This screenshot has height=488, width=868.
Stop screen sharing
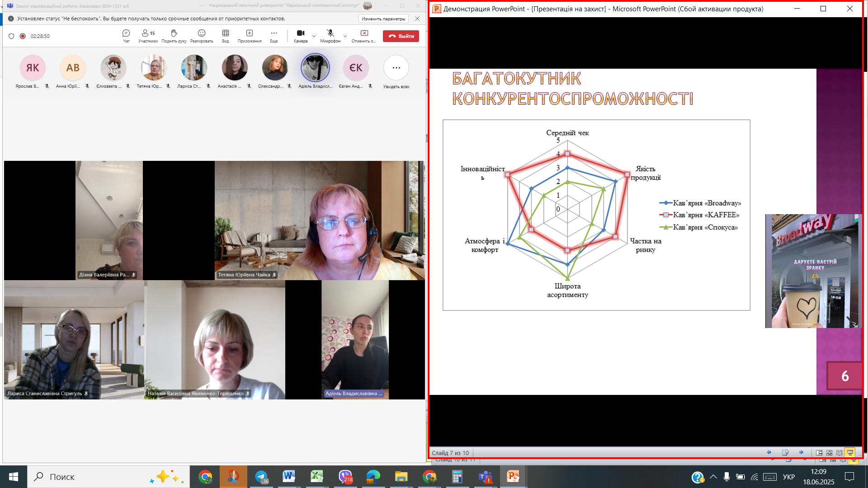(364, 36)
